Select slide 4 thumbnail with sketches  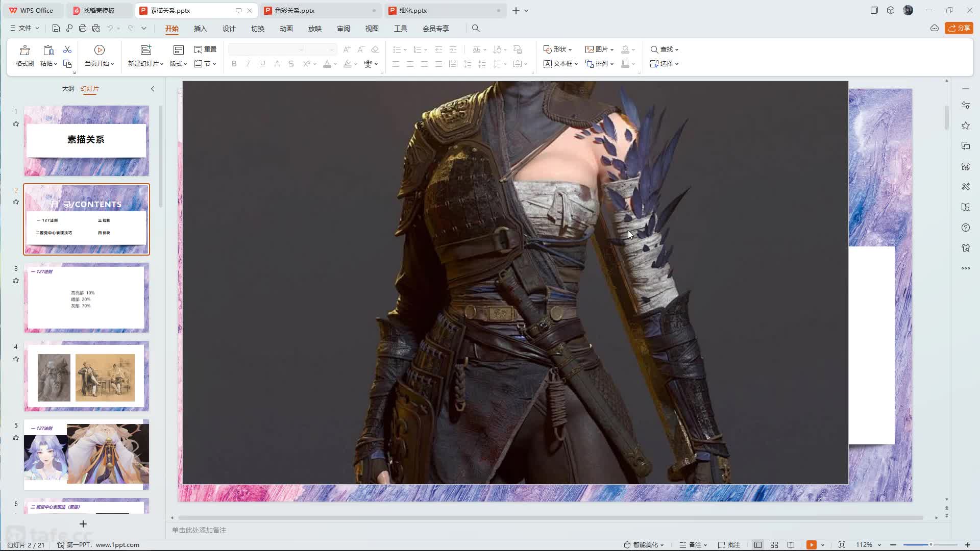(86, 376)
